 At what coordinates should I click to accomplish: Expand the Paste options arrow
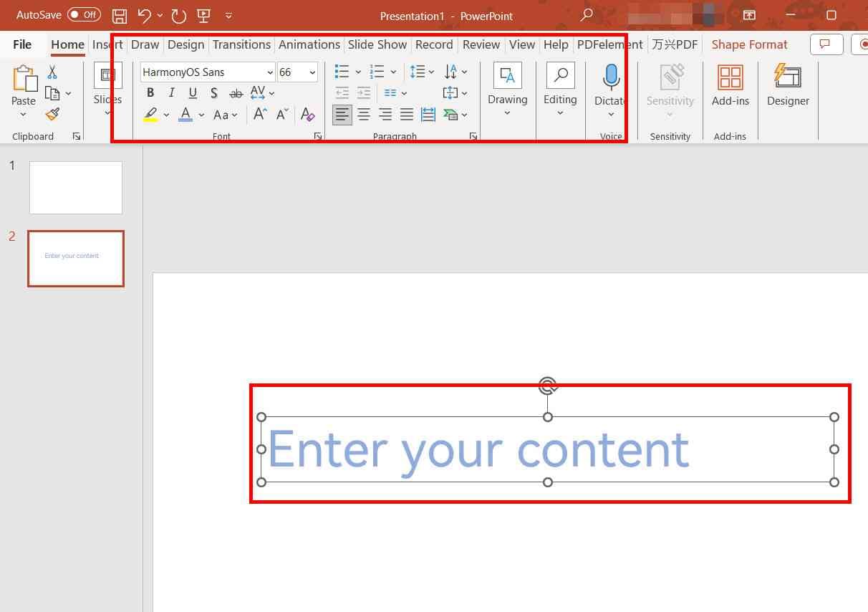click(x=24, y=114)
